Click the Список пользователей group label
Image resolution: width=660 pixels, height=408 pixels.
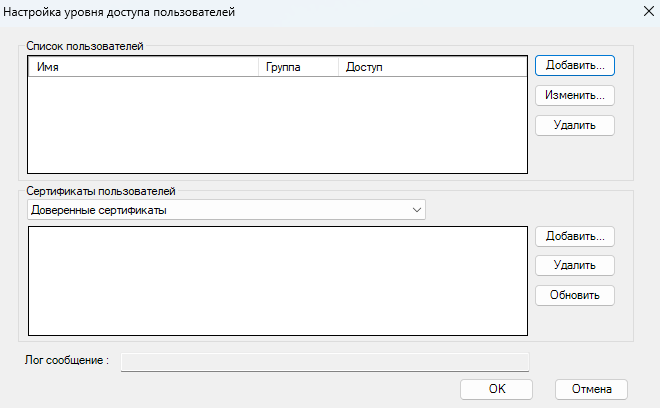coord(85,46)
